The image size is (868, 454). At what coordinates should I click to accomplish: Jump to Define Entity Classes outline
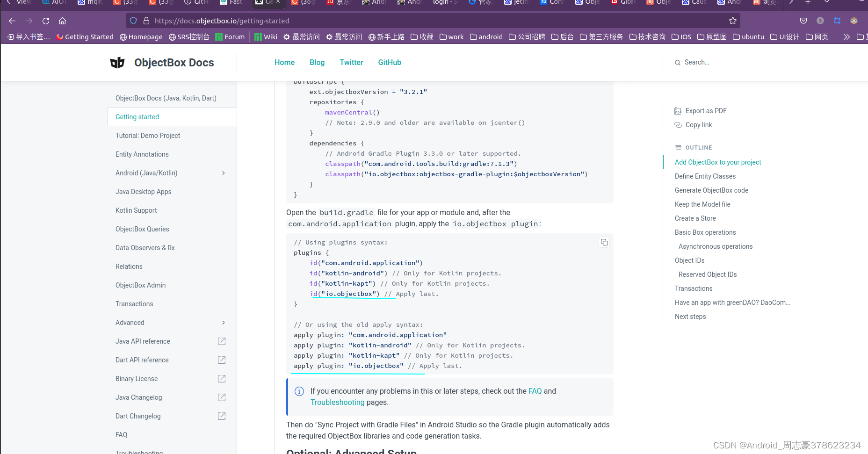click(x=705, y=176)
